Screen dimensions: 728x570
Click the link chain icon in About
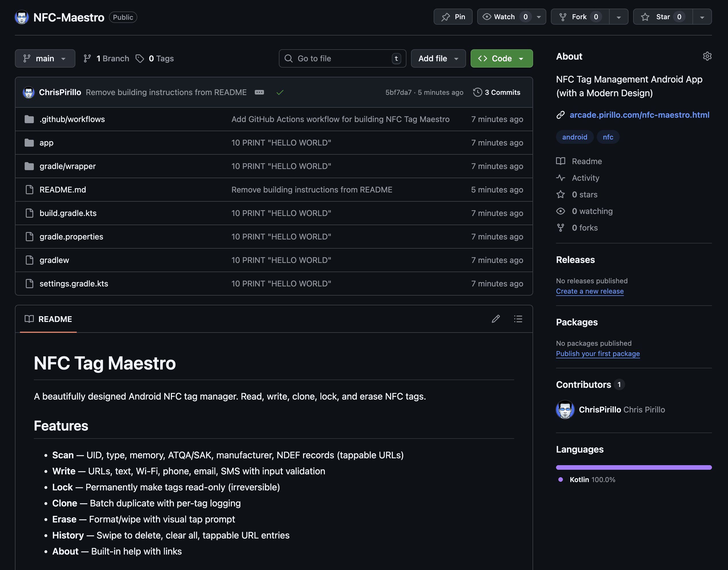click(x=560, y=115)
